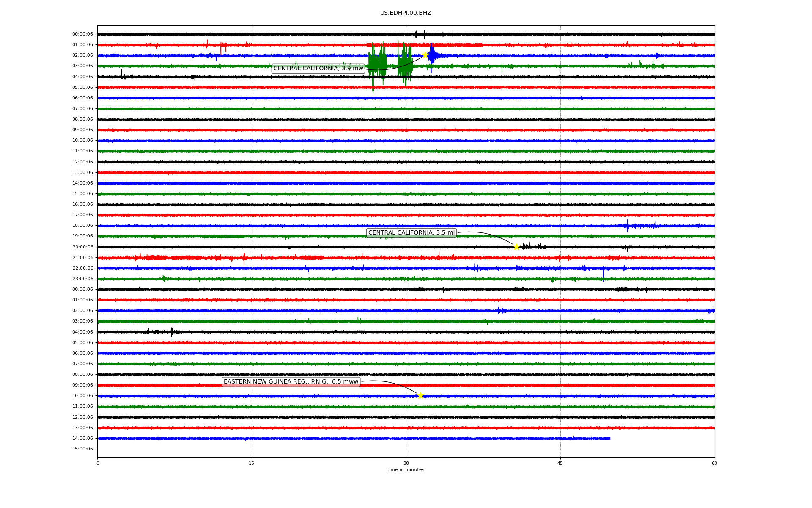812x508 pixels.
Task: Click the CENTRAL CALIFORNIA, 3.5 ml annotation
Action: click(x=411, y=233)
